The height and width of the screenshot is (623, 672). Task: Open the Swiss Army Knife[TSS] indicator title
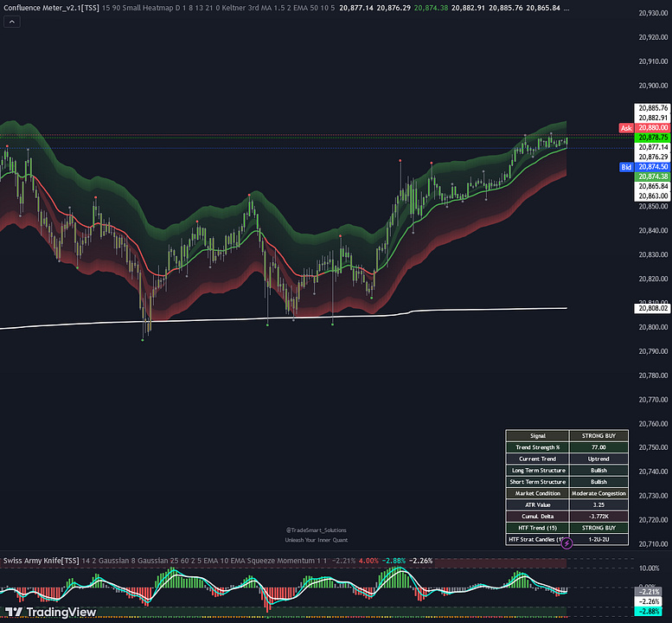(x=42, y=561)
